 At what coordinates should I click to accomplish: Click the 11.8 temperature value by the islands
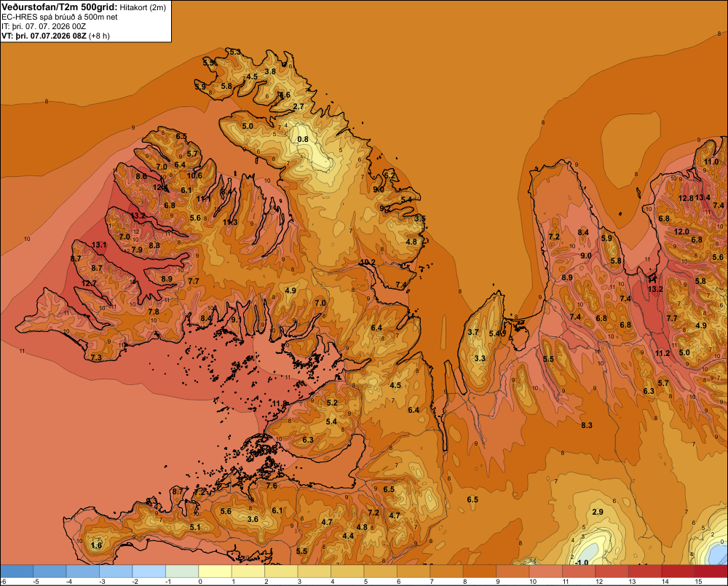tap(280, 403)
